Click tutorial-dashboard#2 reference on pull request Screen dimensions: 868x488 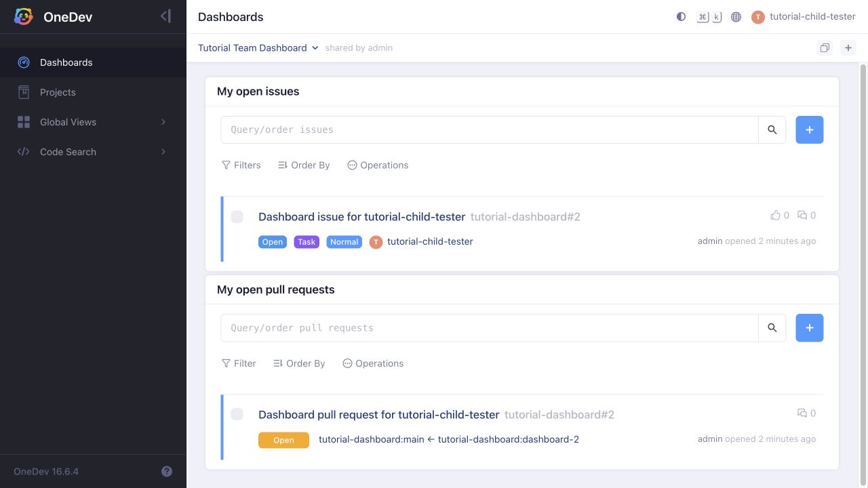(559, 415)
